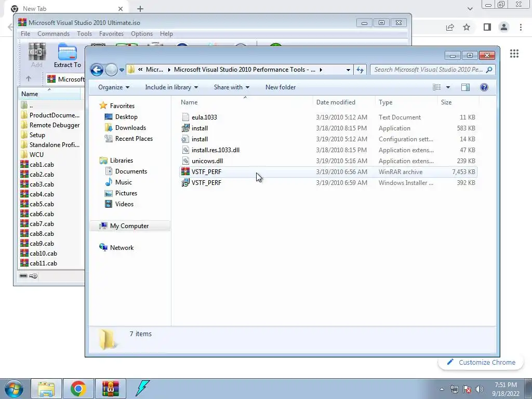
Task: Select Downloads in Favorites
Action: pos(126,128)
